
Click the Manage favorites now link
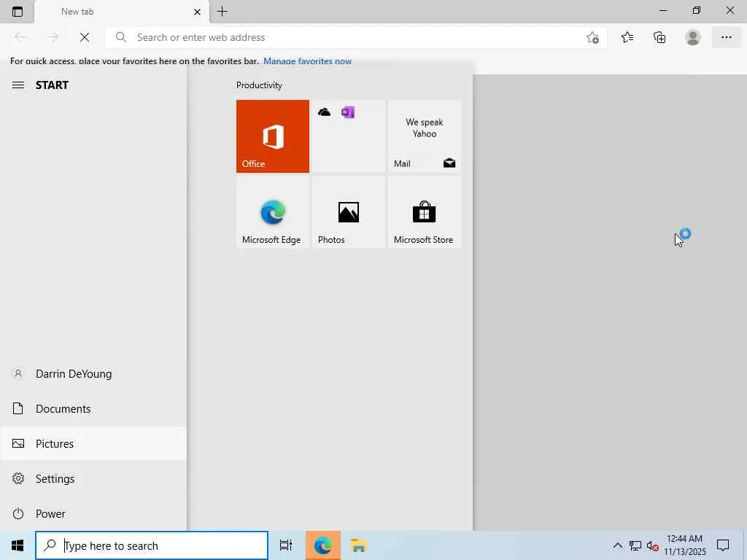[307, 61]
